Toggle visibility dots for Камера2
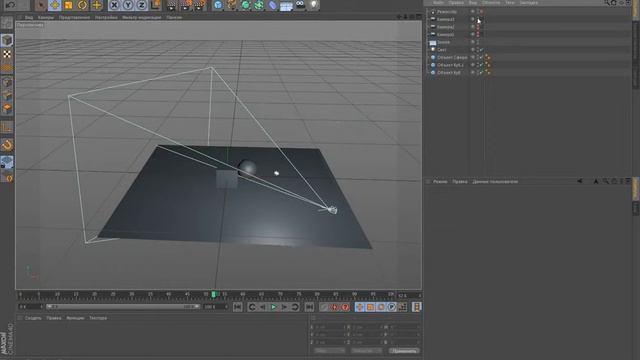Screen dimensions: 640x360 (x=478, y=27)
